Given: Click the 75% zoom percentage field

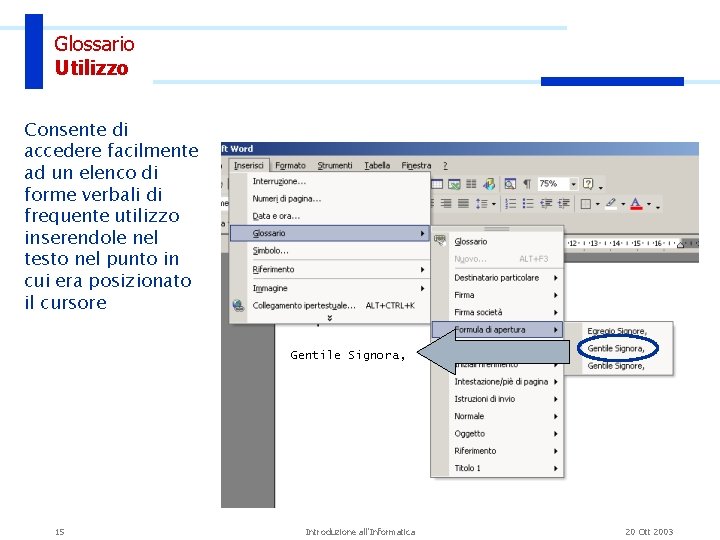Looking at the screenshot, I should click(x=553, y=184).
